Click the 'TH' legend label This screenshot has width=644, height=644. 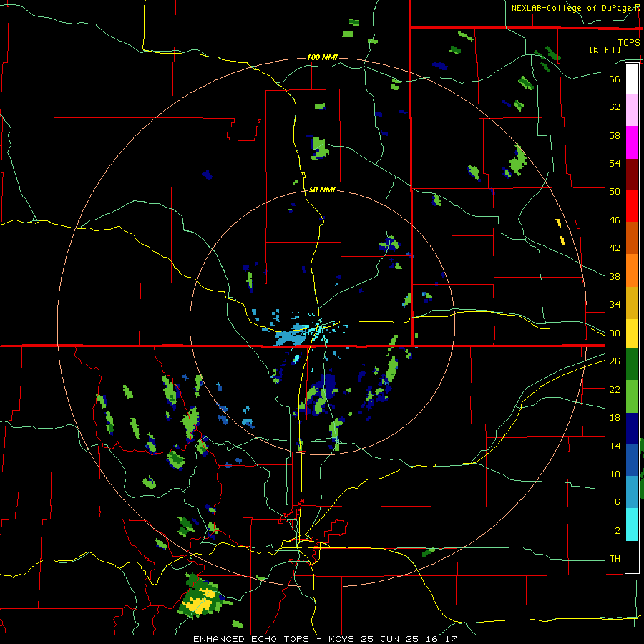(615, 559)
